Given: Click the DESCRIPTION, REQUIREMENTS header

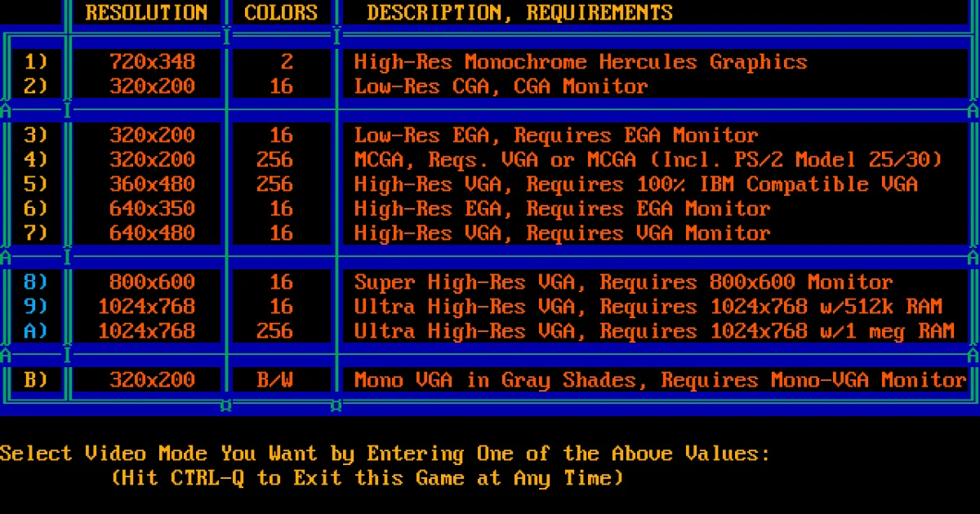Looking at the screenshot, I should coord(519,13).
